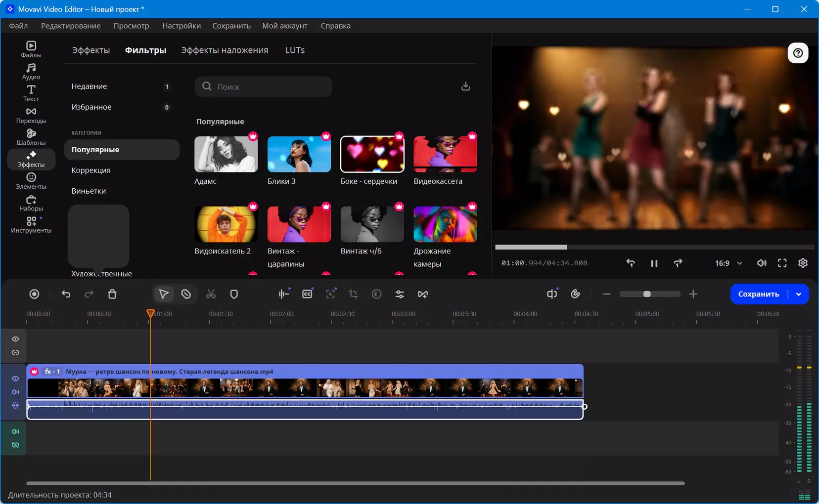Select the Коррекция category
The image size is (819, 504).
point(122,170)
